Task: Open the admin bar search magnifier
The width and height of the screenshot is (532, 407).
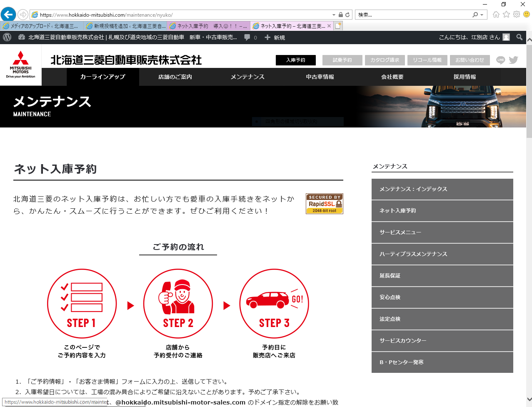Action: (519, 37)
